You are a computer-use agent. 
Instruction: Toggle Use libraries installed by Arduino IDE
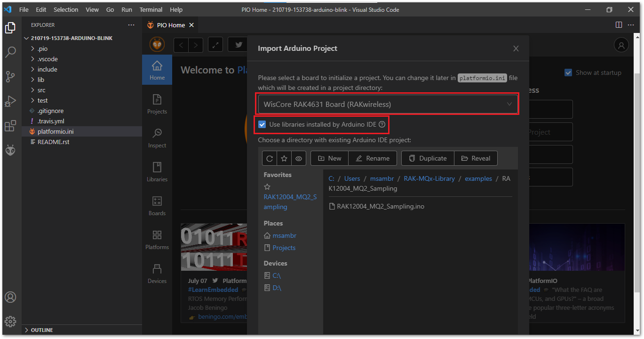pyautogui.click(x=262, y=125)
